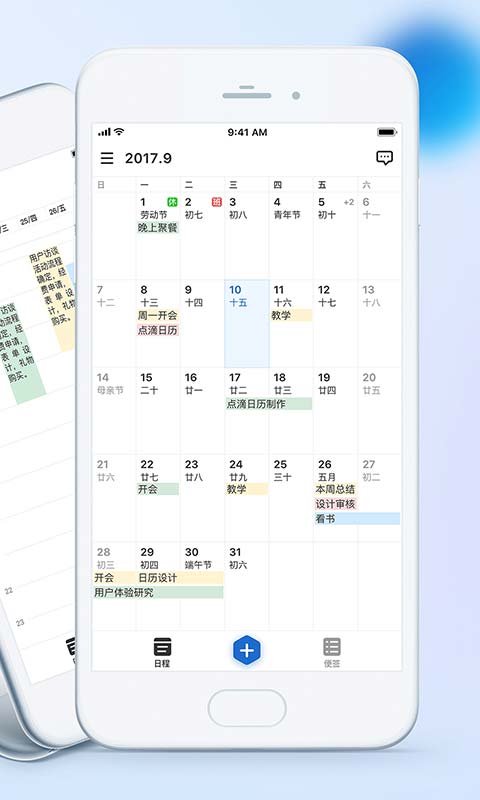Switch to the 便签 notes tab
Screen dimensions: 480x800
332,652
